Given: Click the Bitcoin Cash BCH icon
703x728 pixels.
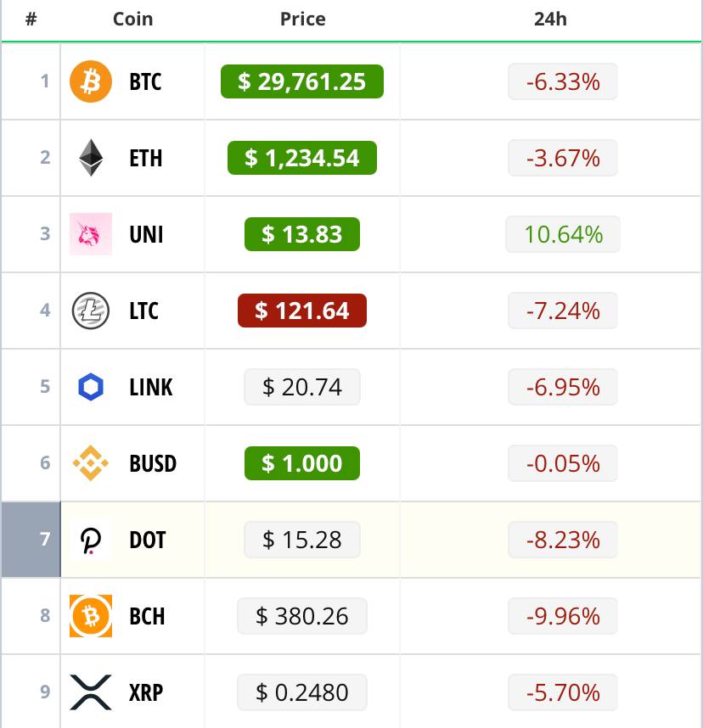Looking at the screenshot, I should tap(91, 616).
